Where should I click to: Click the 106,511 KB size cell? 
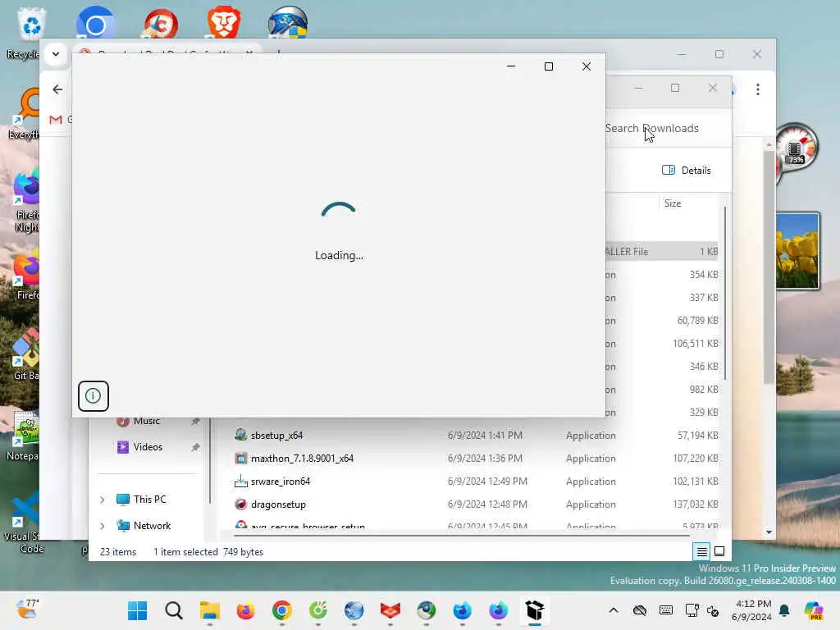(x=696, y=344)
